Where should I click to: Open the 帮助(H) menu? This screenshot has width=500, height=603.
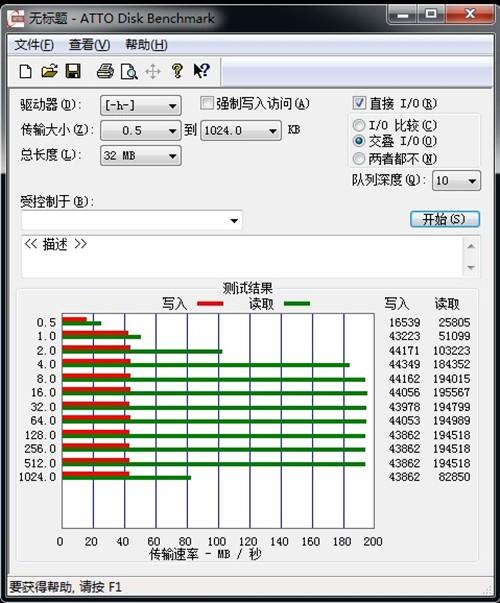[146, 45]
